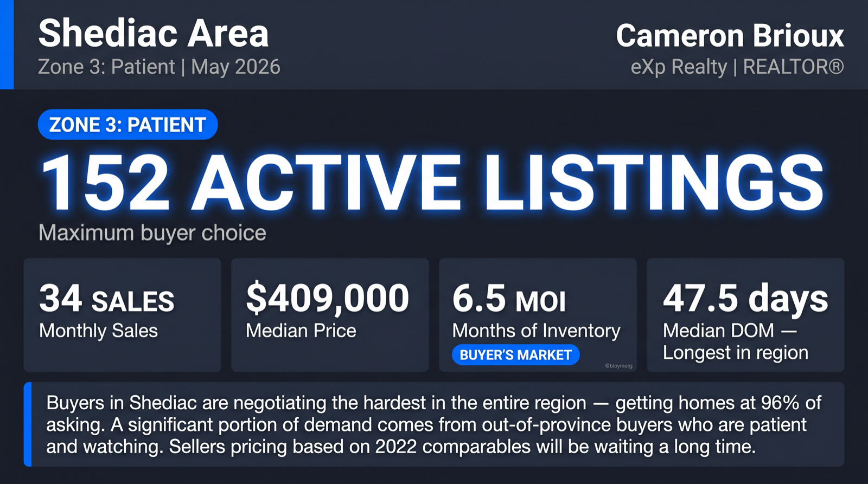Select the $409,000 Median Price card
868x484 pixels.
[330, 315]
